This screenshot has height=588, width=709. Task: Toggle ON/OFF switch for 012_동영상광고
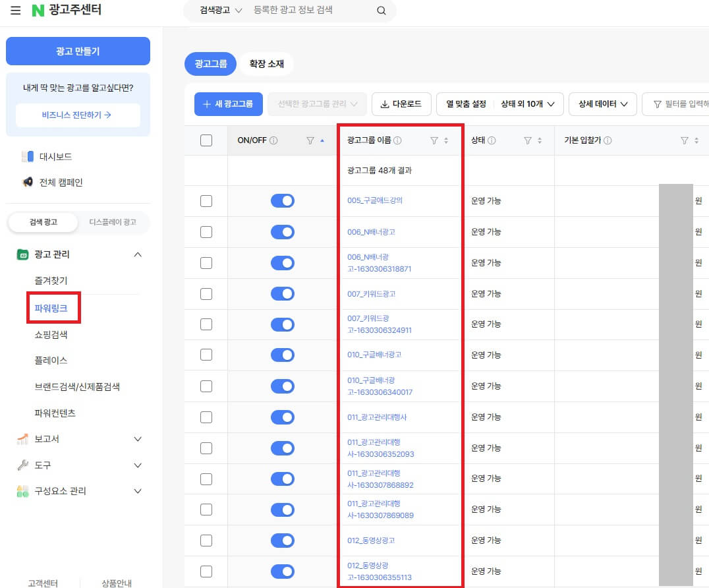283,541
